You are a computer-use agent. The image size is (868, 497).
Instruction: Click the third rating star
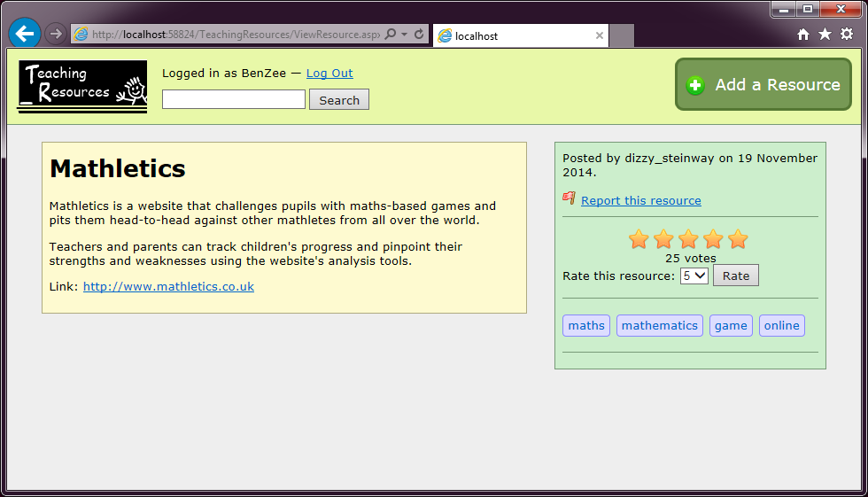689,239
